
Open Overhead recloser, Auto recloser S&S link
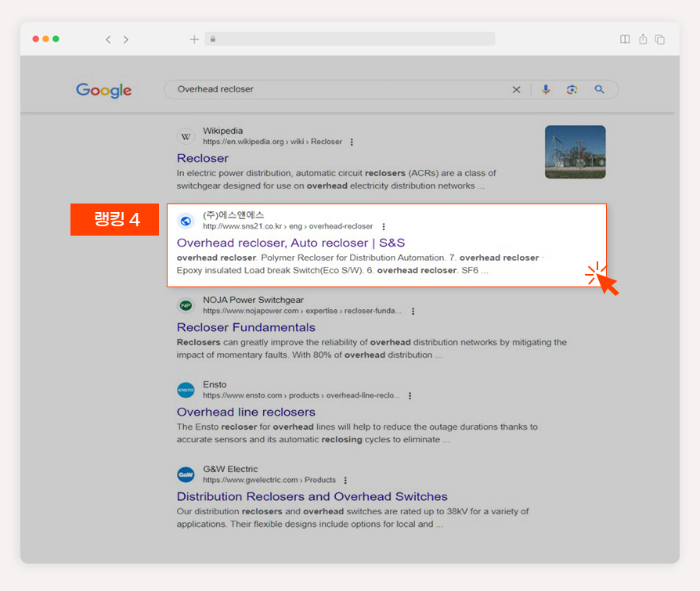click(x=290, y=243)
